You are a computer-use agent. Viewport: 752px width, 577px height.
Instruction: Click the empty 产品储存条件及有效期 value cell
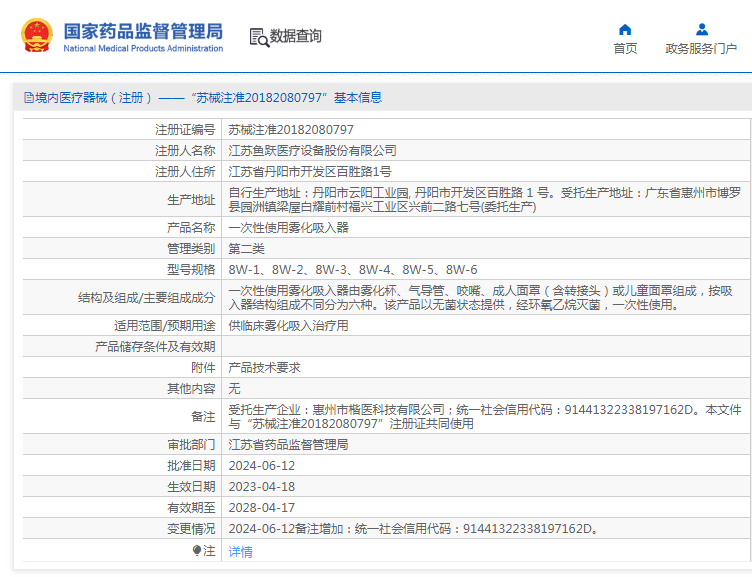[486, 346]
